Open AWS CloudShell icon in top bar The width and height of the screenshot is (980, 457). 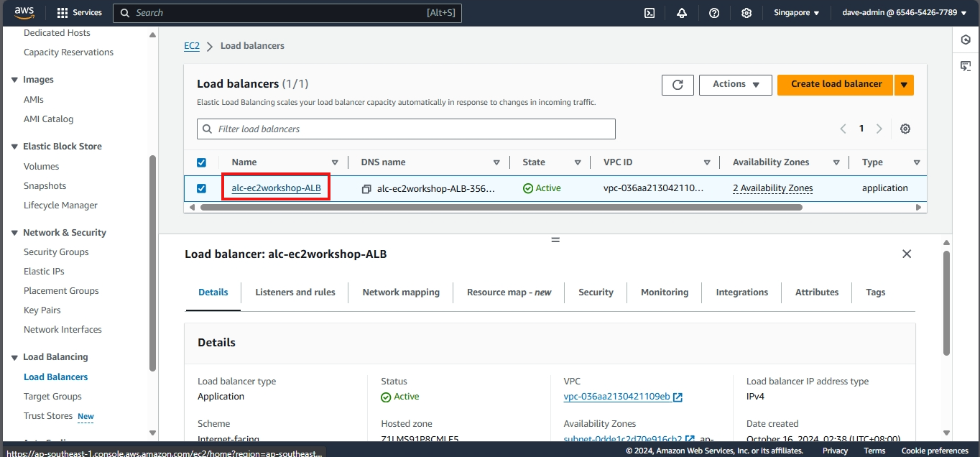tap(650, 13)
